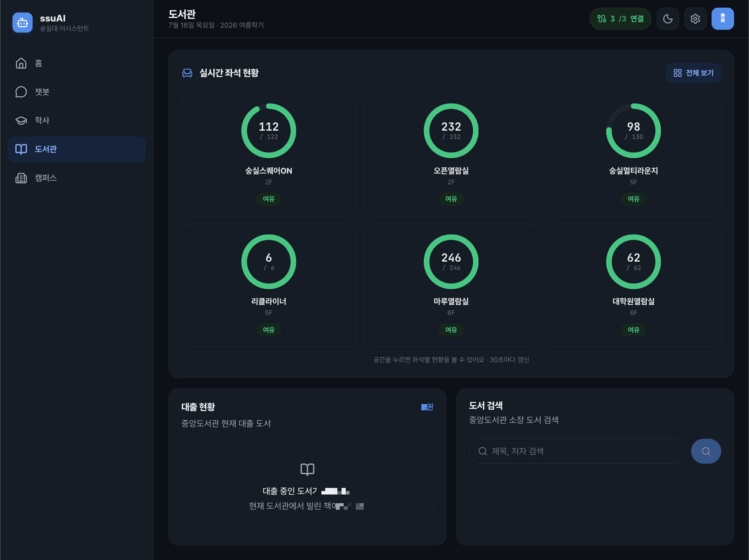Open the 홈 page in sidebar
The image size is (749, 560).
(76, 63)
